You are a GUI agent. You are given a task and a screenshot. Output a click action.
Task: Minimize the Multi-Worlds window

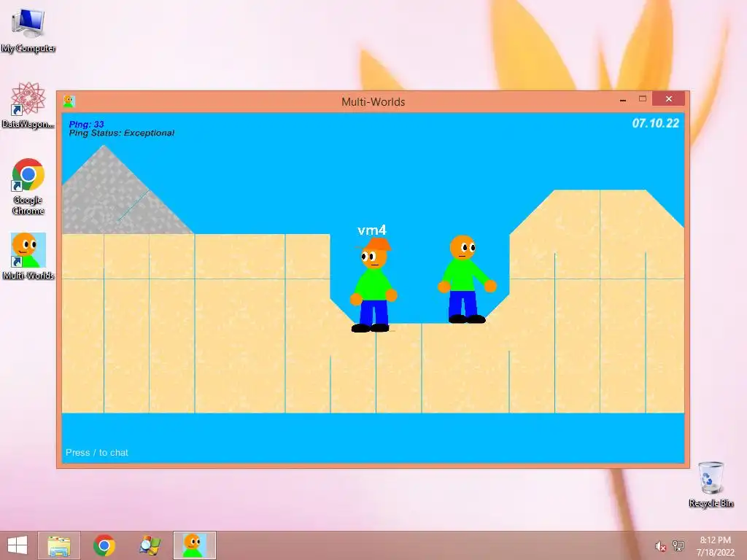pos(623,99)
